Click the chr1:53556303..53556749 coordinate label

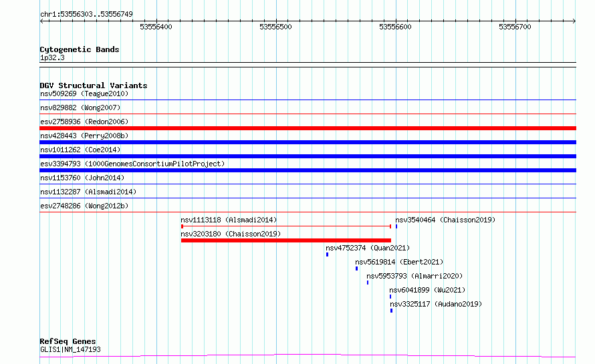pos(86,14)
